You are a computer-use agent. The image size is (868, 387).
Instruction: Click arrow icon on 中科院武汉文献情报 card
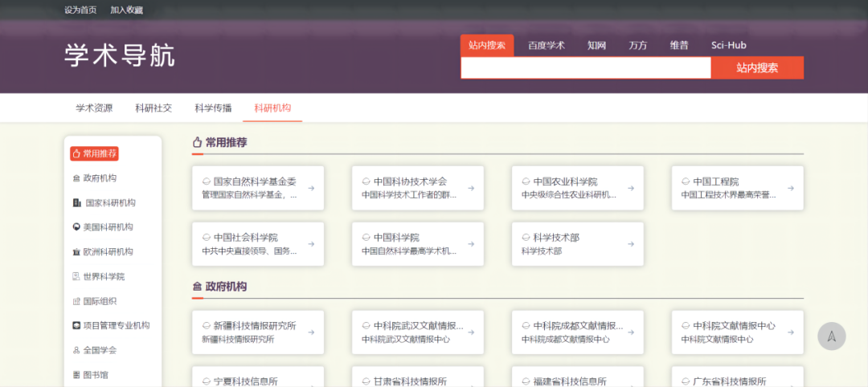coord(471,332)
